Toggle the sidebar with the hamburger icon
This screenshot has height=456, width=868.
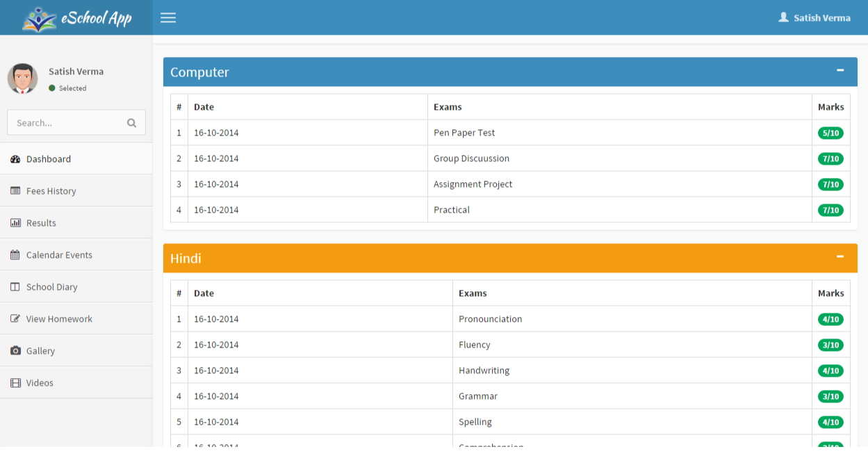(x=167, y=17)
